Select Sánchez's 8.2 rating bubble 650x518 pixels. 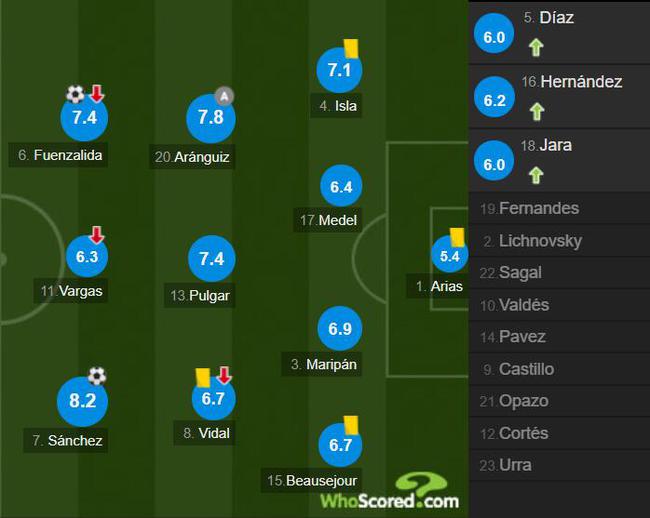point(82,401)
